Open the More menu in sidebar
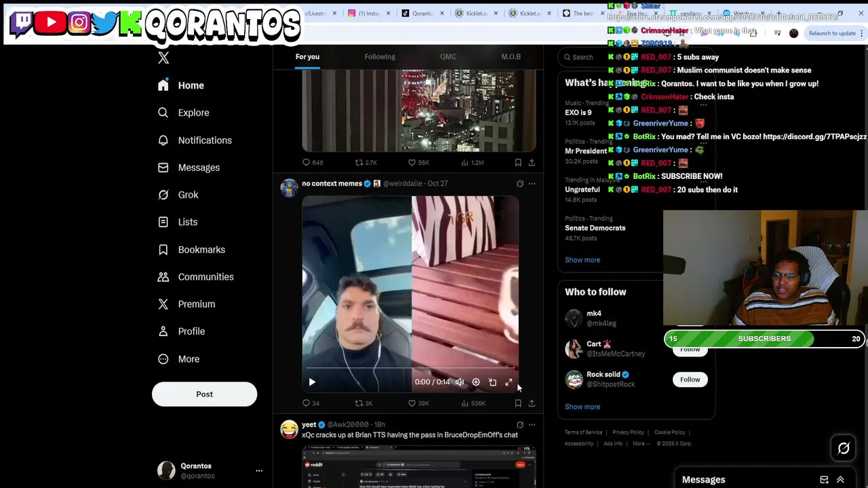868x488 pixels. click(x=179, y=359)
